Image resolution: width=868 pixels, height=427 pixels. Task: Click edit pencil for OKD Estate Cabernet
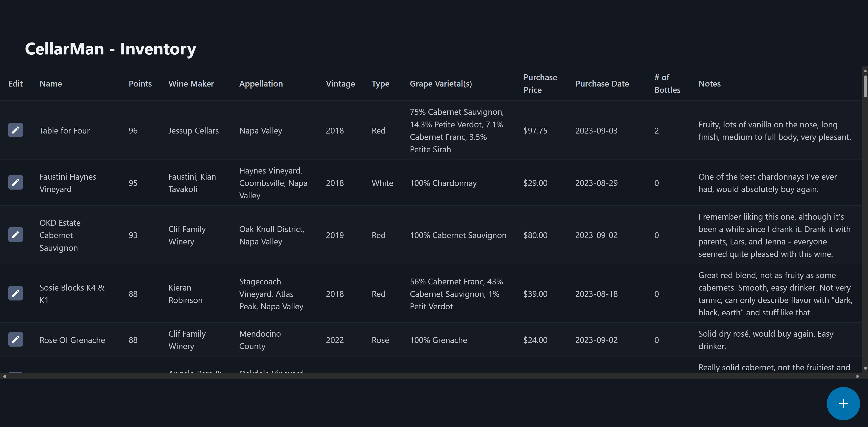(x=16, y=235)
